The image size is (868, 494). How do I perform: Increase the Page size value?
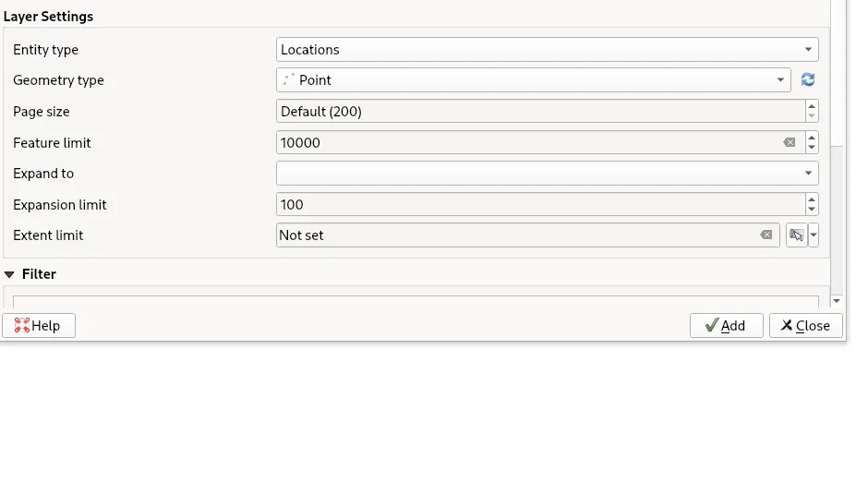(x=812, y=106)
